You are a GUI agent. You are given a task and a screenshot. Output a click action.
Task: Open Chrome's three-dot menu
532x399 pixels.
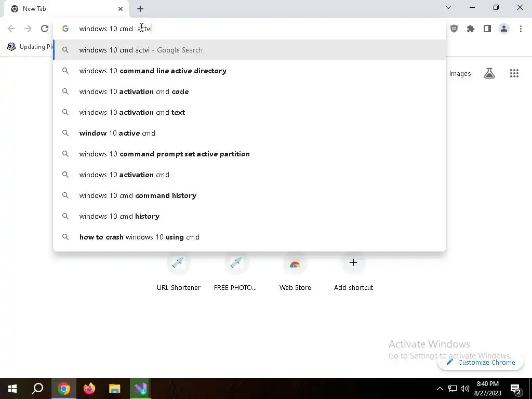click(521, 29)
